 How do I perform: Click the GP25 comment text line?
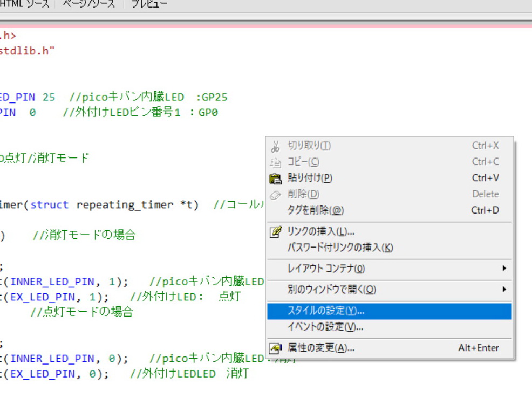(x=148, y=98)
